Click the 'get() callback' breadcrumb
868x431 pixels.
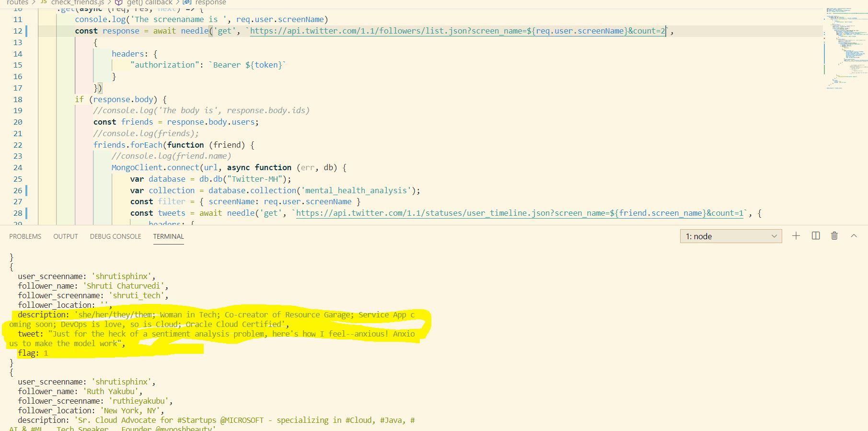pos(150,2)
